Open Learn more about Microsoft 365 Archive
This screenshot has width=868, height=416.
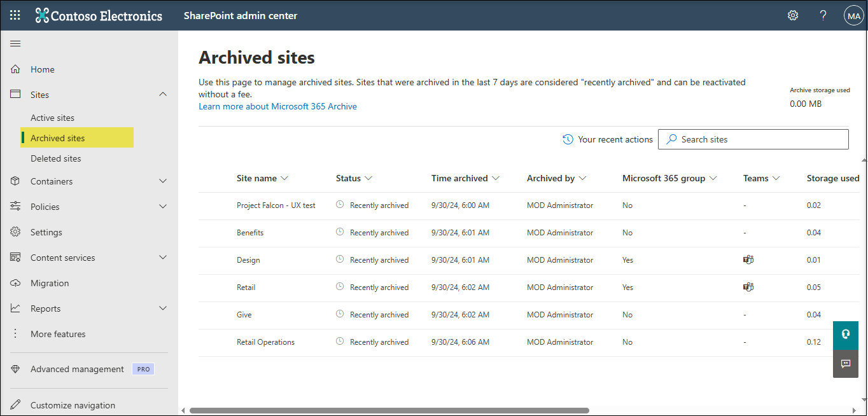click(x=277, y=106)
